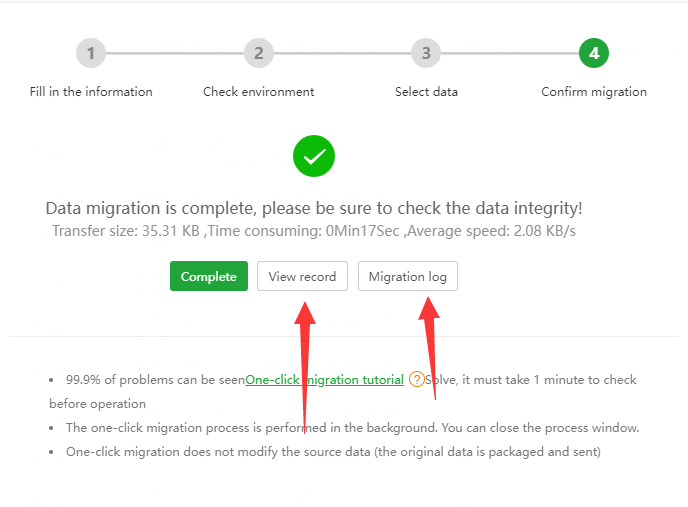Image resolution: width=688 pixels, height=507 pixels.
Task: Click the green step 4 circle
Action: (594, 53)
